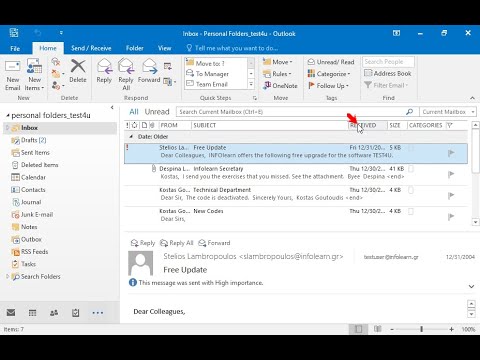
Task: Select the 'Move to: ?' quick step
Action: pyautogui.click(x=216, y=63)
